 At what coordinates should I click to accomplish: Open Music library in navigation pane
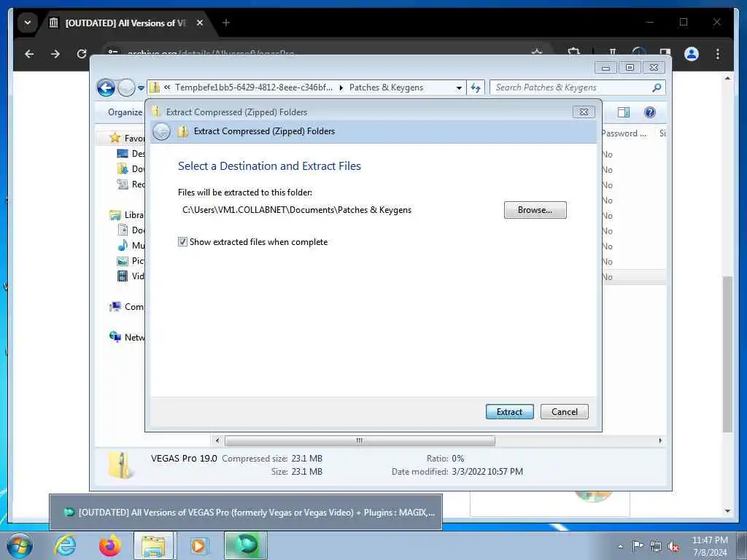pyautogui.click(x=131, y=245)
